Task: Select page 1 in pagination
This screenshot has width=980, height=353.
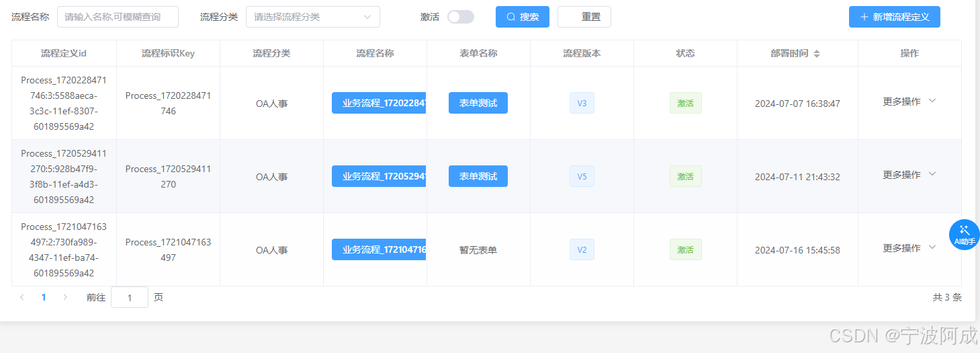Action: point(44,297)
